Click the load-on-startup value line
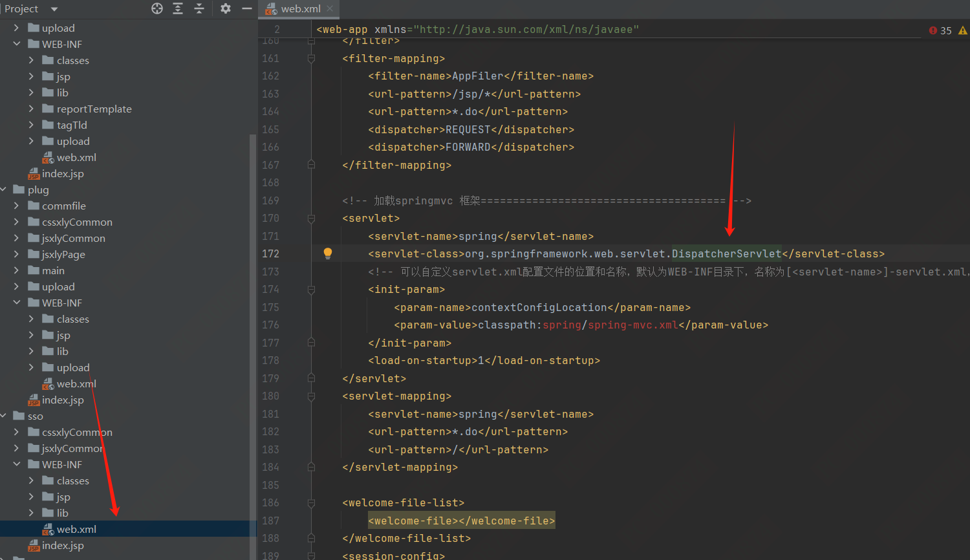970x560 pixels. (484, 360)
